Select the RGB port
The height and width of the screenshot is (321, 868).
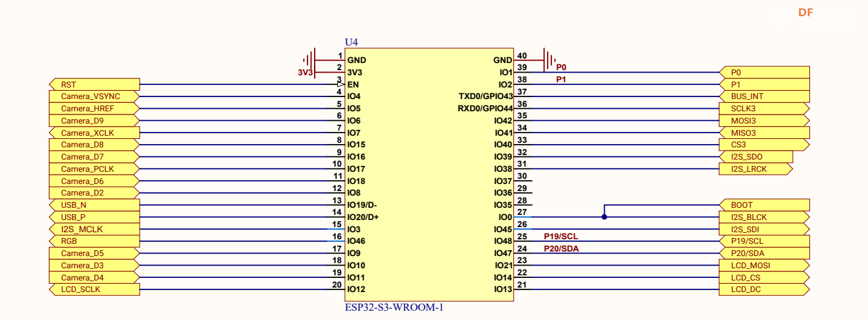95,241
